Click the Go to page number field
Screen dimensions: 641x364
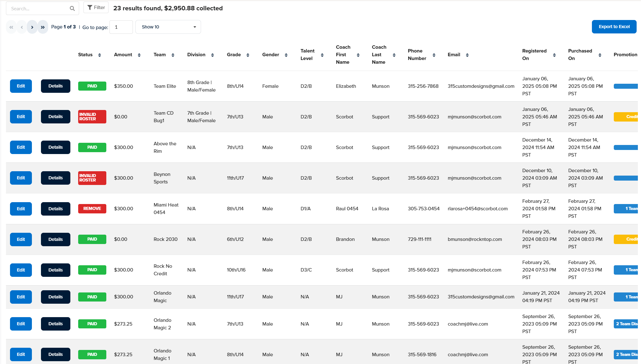[x=121, y=27]
